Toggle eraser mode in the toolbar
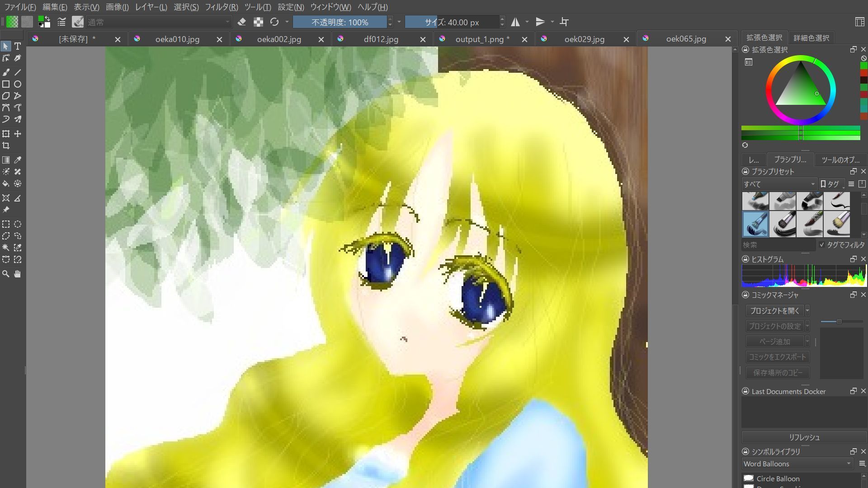868x488 pixels. click(242, 22)
